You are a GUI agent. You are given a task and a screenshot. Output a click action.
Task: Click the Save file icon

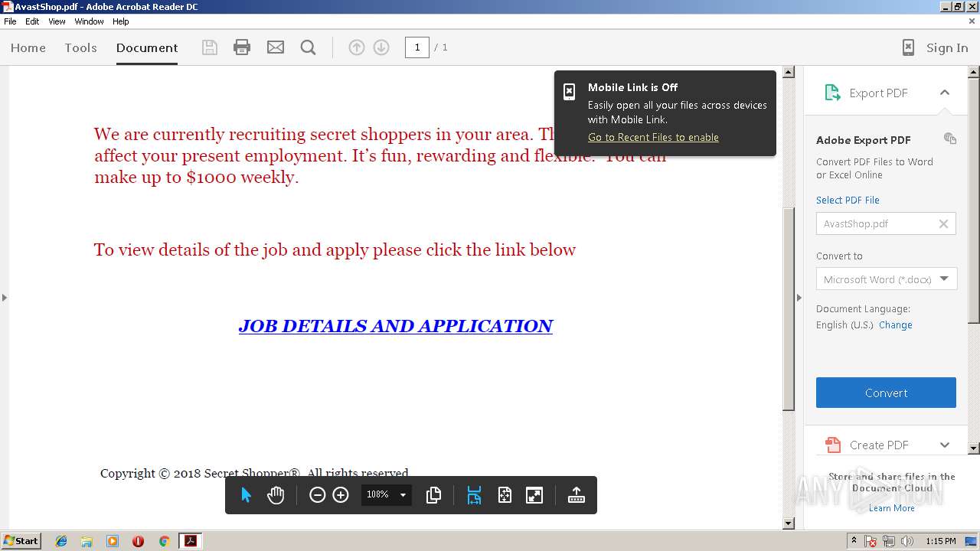click(x=210, y=47)
